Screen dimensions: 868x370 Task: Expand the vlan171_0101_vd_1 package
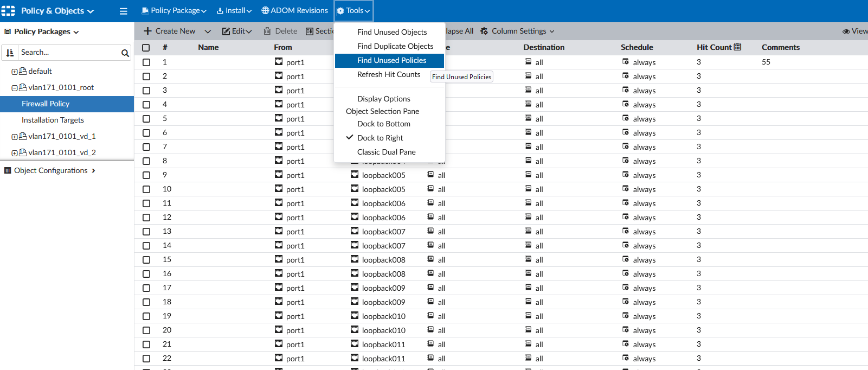(15, 137)
